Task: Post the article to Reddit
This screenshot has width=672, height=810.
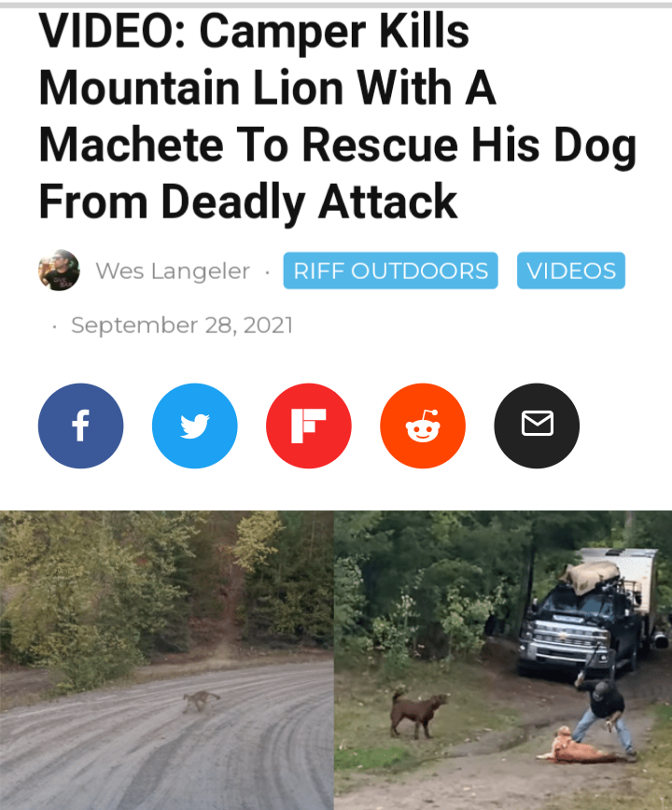Action: coord(423,426)
